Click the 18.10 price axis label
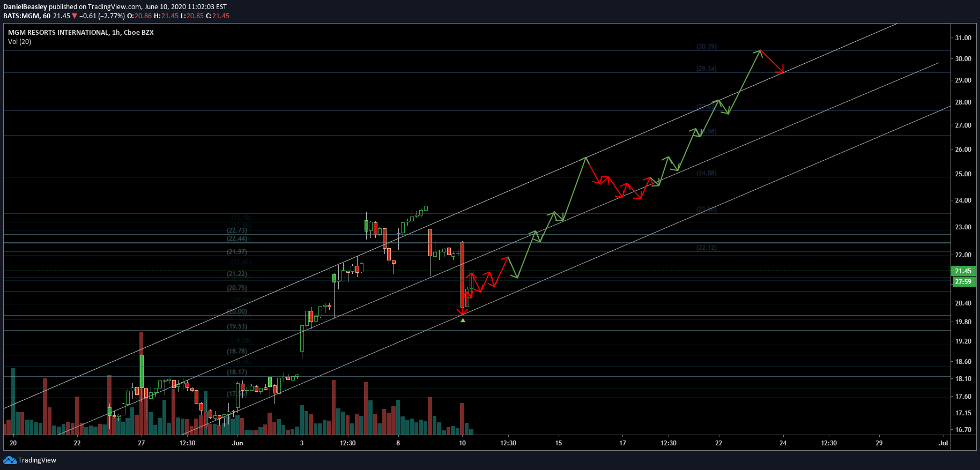The height and width of the screenshot is (470, 980). (963, 379)
